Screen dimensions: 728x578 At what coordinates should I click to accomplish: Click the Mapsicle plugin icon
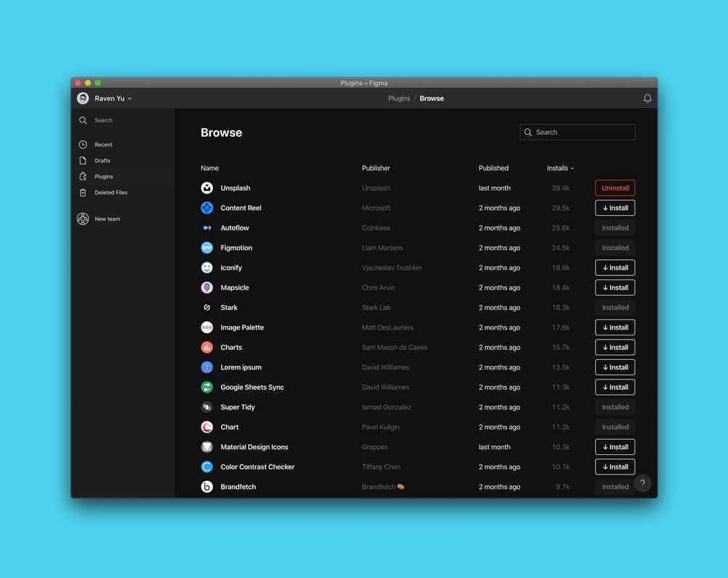[x=207, y=288]
